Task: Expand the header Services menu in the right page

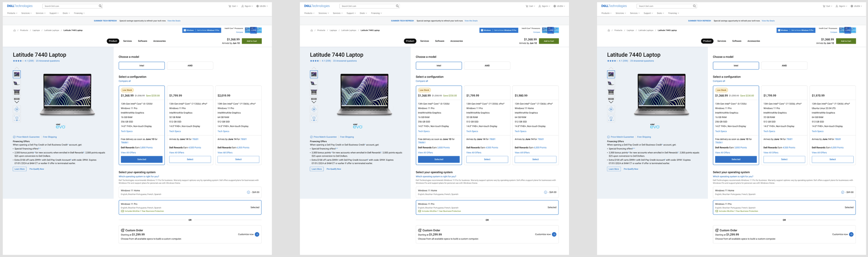Action: point(635,13)
